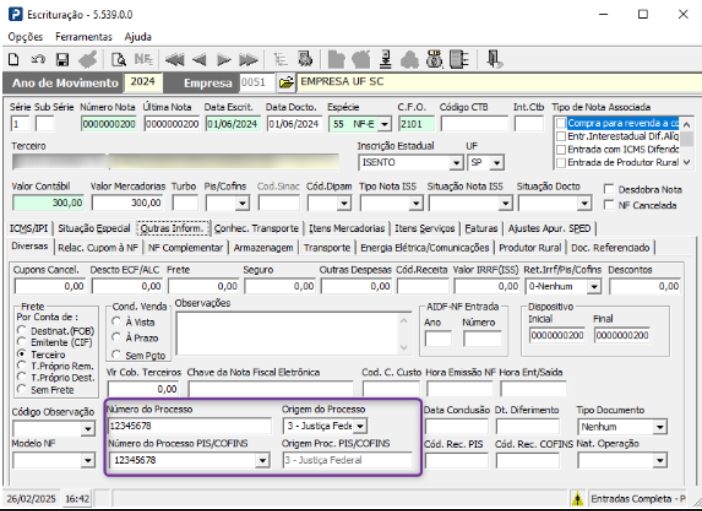This screenshot has width=702, height=511.
Task: Select the À Prazo sale condition
Action: click(x=118, y=338)
